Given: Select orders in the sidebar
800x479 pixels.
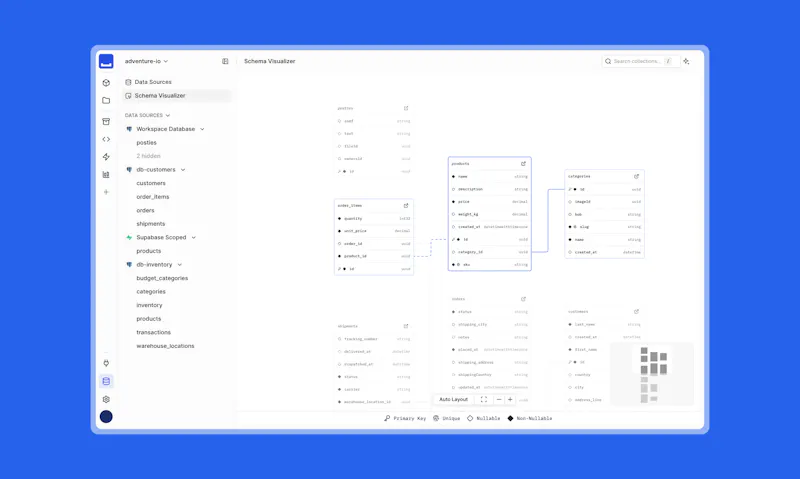Looking at the screenshot, I should [x=145, y=210].
